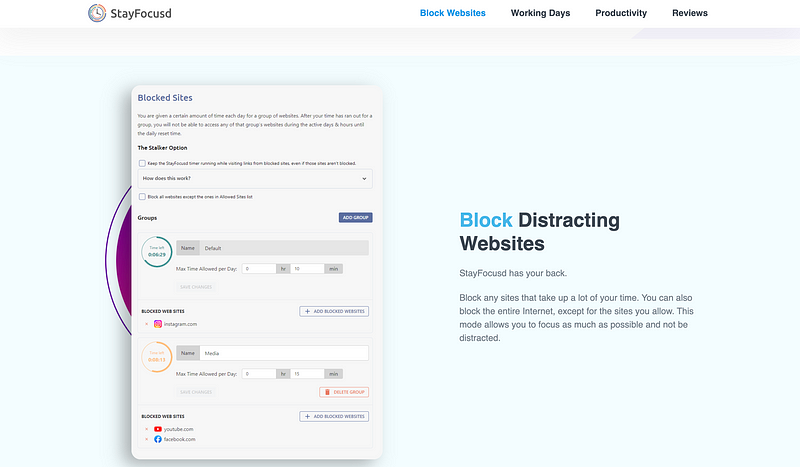Screen dimensions: 800x467
Task: Click the Facebook site icon
Action: [158, 439]
